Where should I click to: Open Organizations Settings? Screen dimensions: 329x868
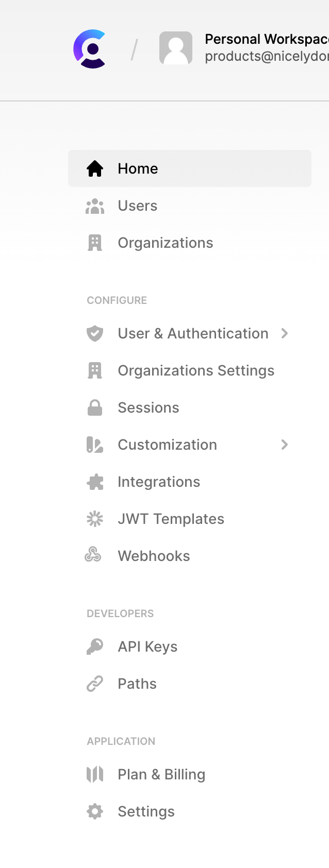pyautogui.click(x=196, y=370)
